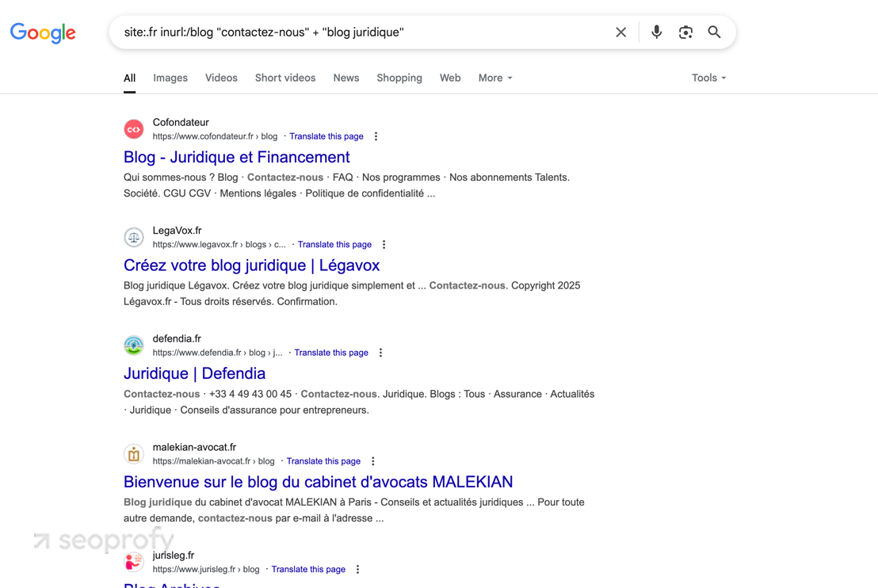
Task: Click the LegaVox.fr scales favicon
Action: click(x=134, y=238)
